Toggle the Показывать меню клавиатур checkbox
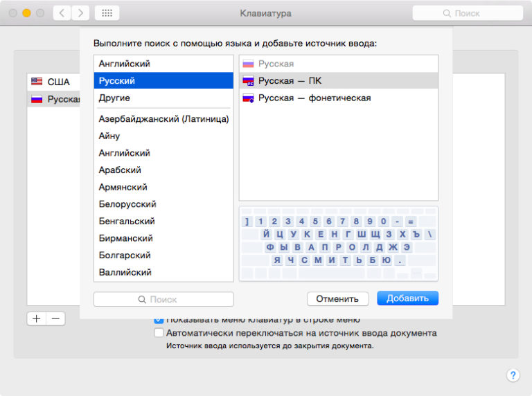This screenshot has width=532, height=396. click(159, 320)
